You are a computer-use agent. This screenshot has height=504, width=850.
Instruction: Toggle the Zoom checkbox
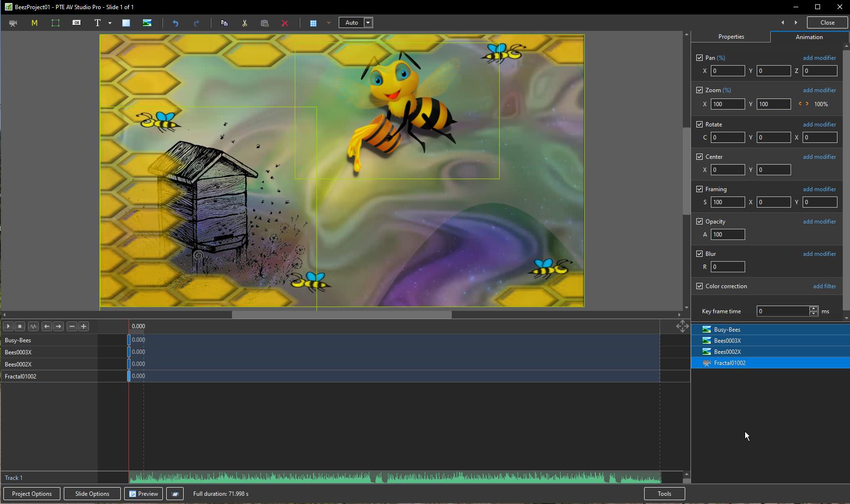click(699, 90)
